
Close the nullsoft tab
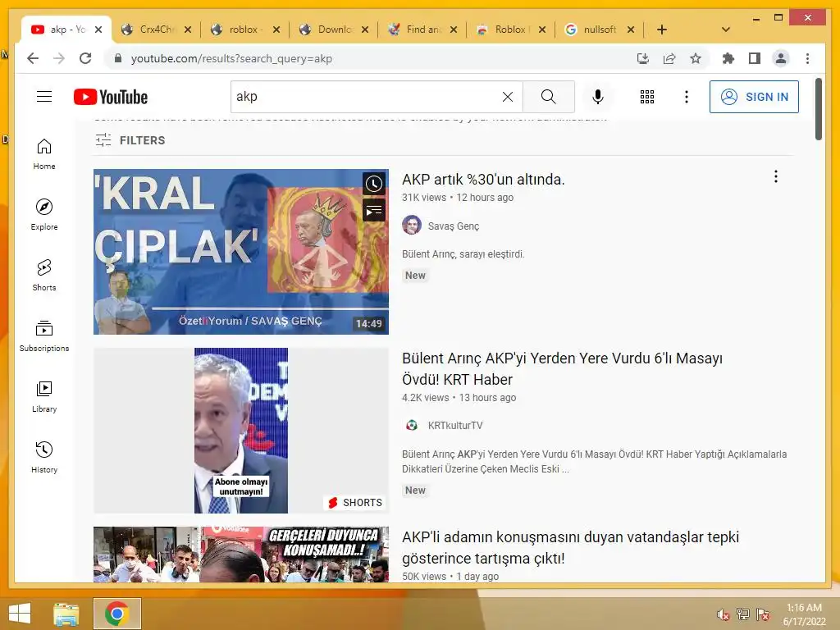point(631,30)
